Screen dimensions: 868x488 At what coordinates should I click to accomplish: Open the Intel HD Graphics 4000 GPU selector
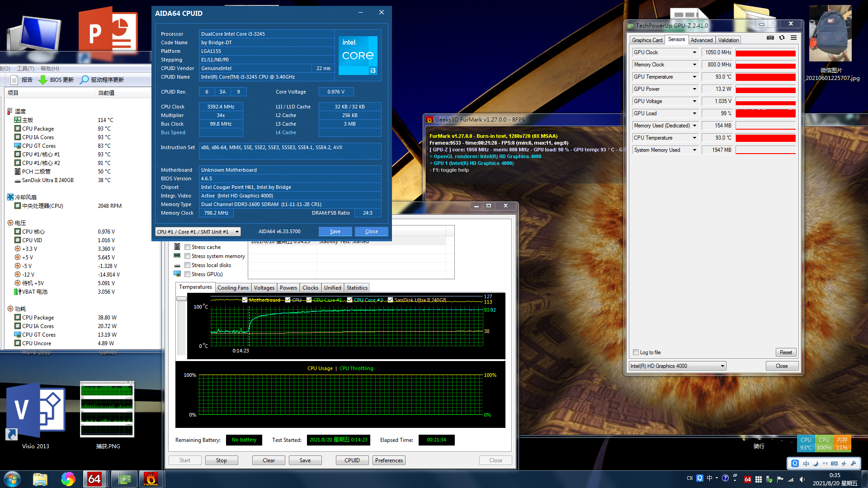(x=678, y=366)
